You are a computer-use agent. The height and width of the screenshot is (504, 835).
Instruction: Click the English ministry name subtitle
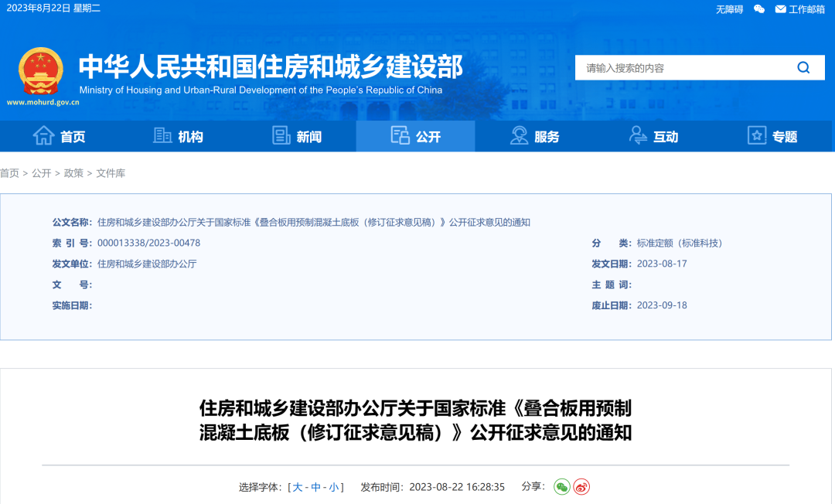pos(261,90)
